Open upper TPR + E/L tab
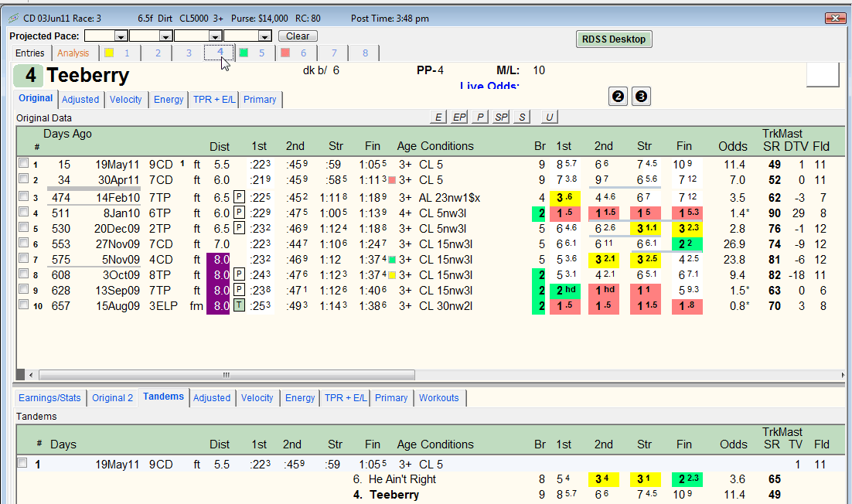 (214, 100)
